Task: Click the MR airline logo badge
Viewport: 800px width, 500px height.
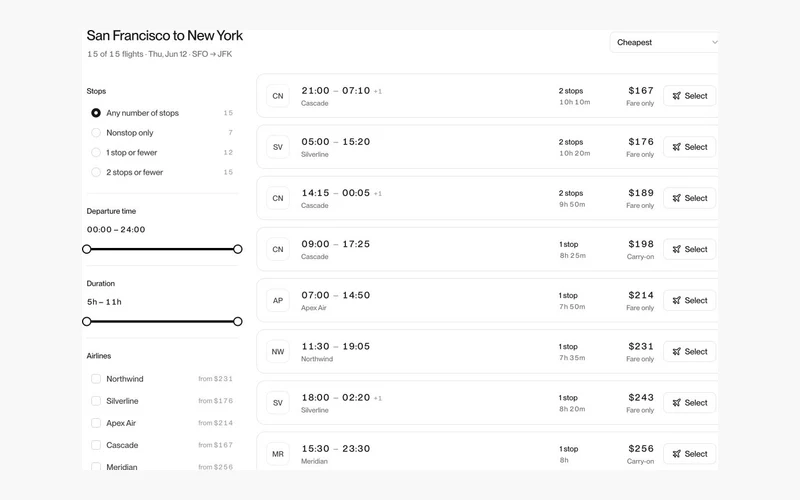Action: tap(278, 454)
